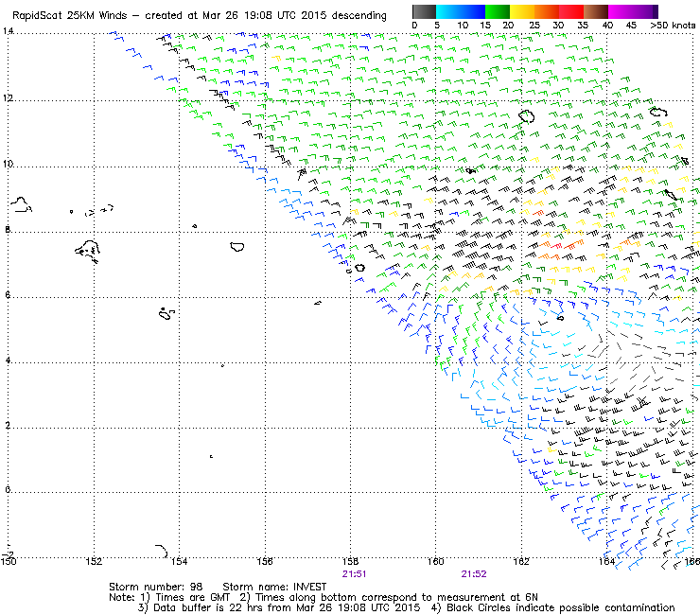Screen dimensions: 700x615
Task: Click the gray 0-5 knots legend swatch
Action: (x=424, y=11)
